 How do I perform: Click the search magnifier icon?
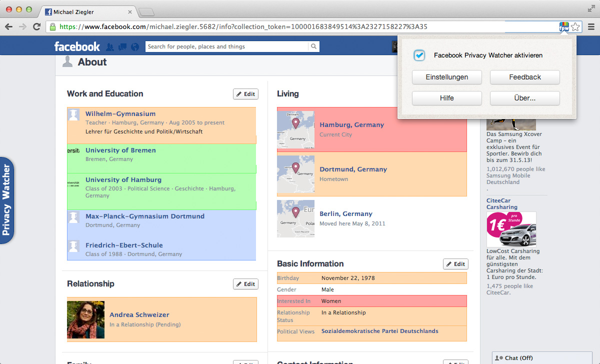pos(313,46)
